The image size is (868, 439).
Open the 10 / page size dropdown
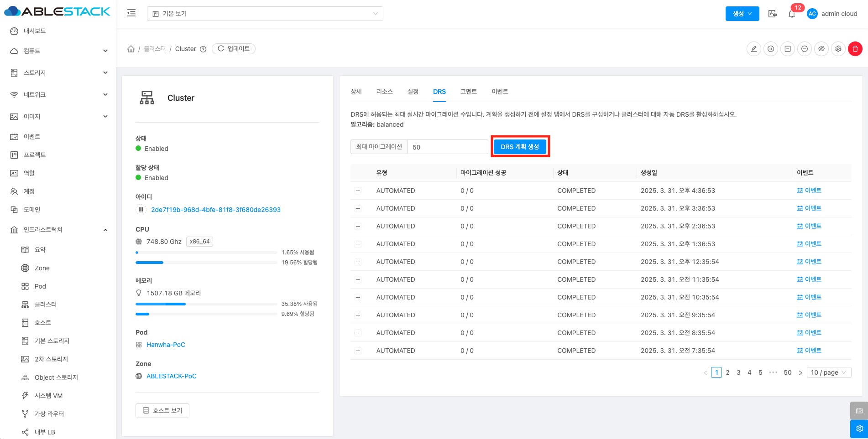pyautogui.click(x=828, y=372)
